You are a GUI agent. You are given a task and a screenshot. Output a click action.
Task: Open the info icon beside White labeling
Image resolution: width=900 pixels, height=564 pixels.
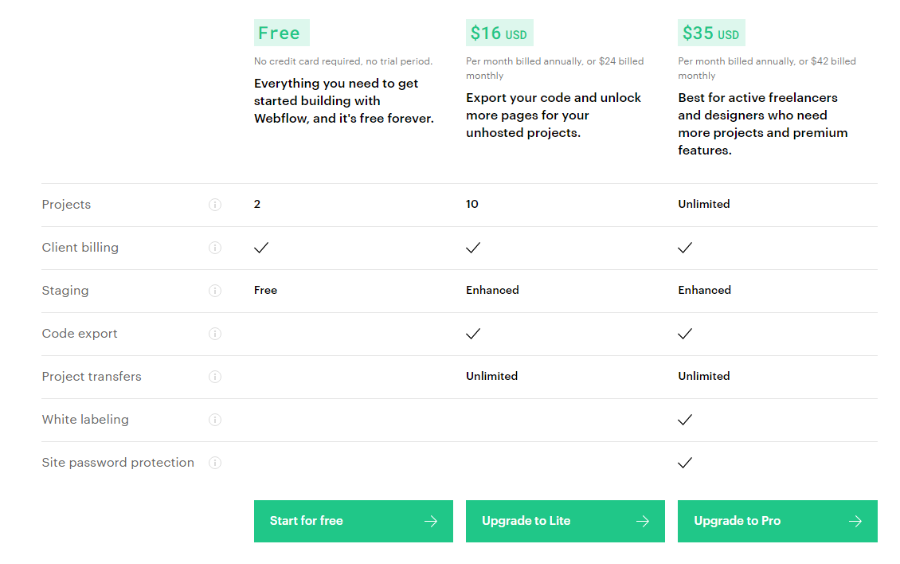point(215,420)
